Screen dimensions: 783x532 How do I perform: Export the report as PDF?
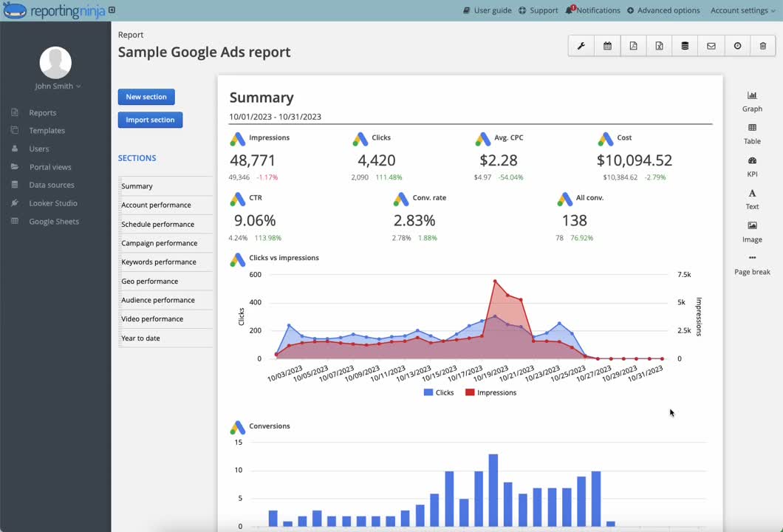pyautogui.click(x=633, y=46)
